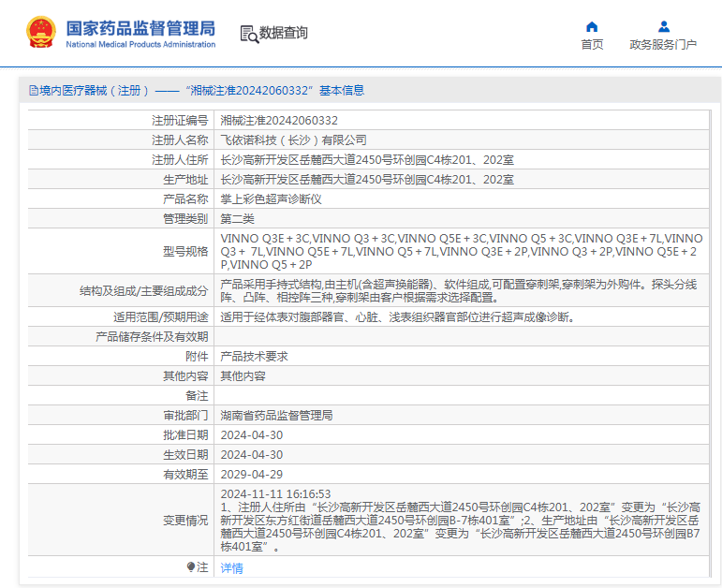Click the lightbulb icon beside 注
Viewport: 722px width, 588px height.
pos(192,567)
